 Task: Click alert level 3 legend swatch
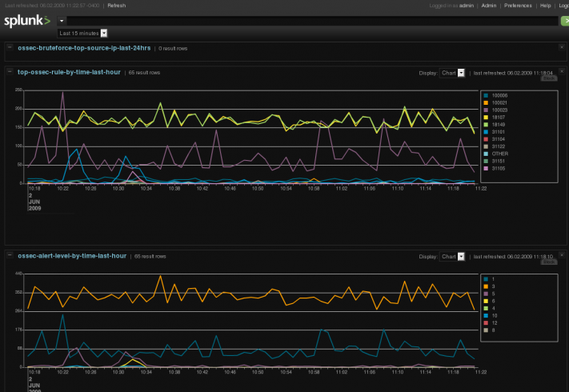pos(486,286)
